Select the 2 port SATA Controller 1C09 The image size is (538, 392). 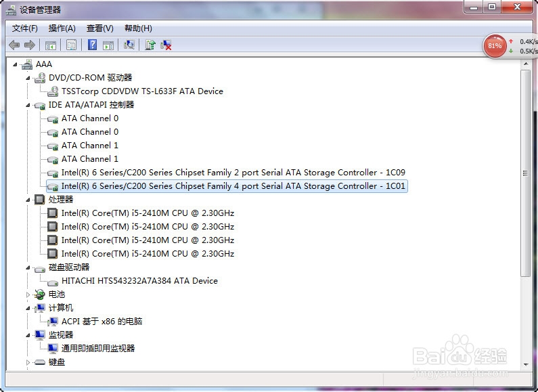coord(233,173)
